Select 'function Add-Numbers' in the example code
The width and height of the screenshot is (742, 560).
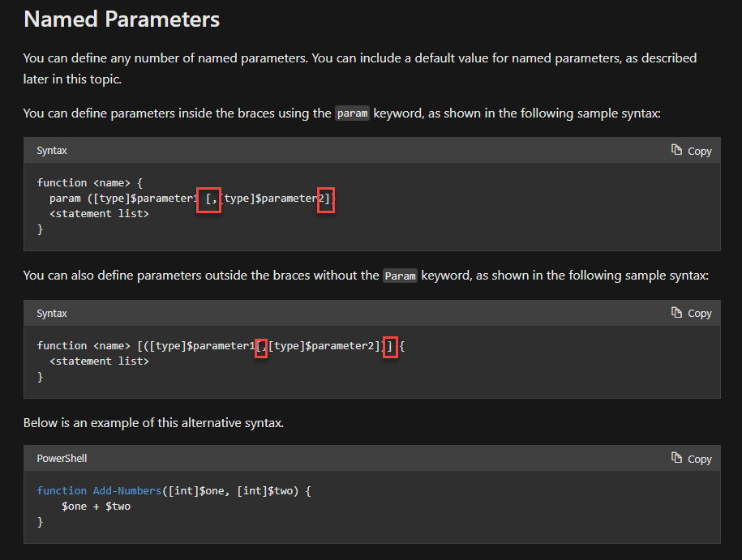pos(101,490)
